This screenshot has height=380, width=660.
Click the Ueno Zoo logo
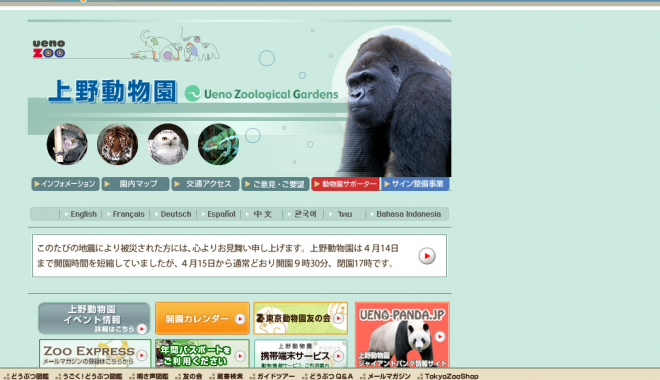pyautogui.click(x=49, y=49)
